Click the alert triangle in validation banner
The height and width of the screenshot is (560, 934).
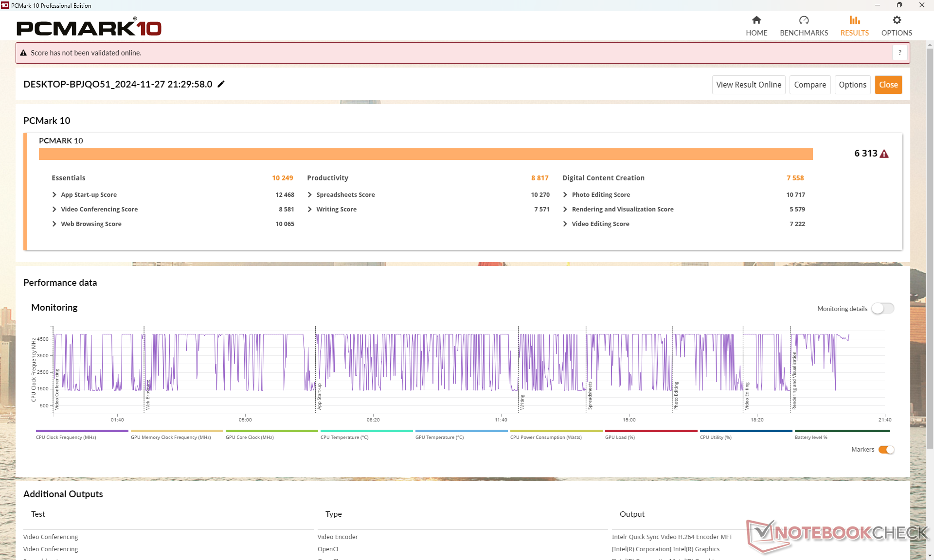point(23,53)
